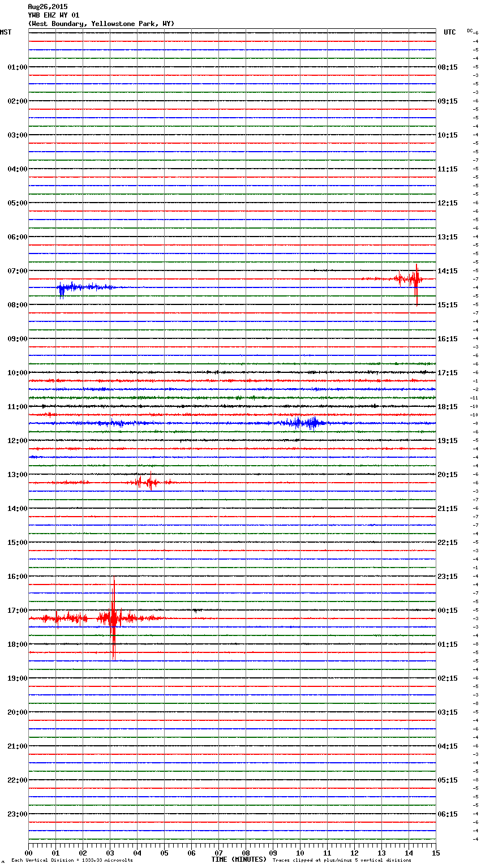Click the 18:15 UTC time label
This screenshot has height=868, width=481.
(448, 407)
